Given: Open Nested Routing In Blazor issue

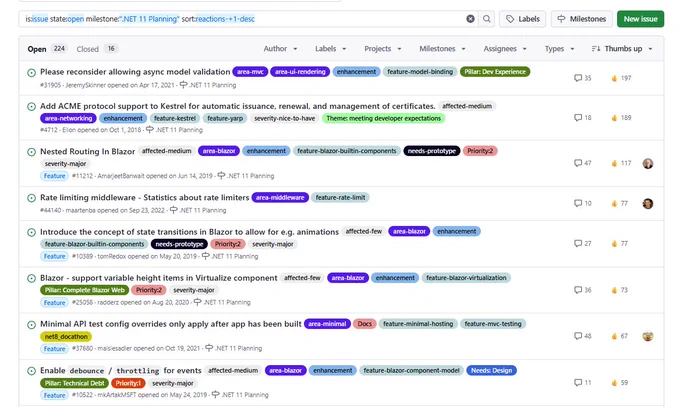Looking at the screenshot, I should coord(88,151).
